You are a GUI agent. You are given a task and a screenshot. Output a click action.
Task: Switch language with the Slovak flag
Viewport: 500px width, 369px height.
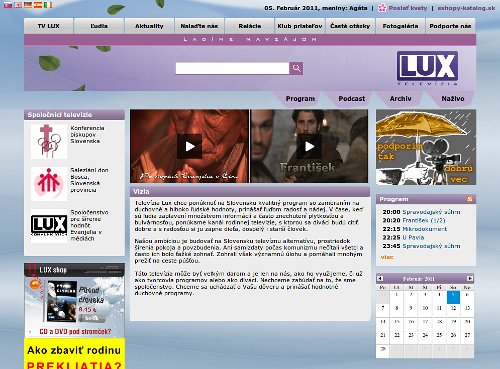coord(8,5)
